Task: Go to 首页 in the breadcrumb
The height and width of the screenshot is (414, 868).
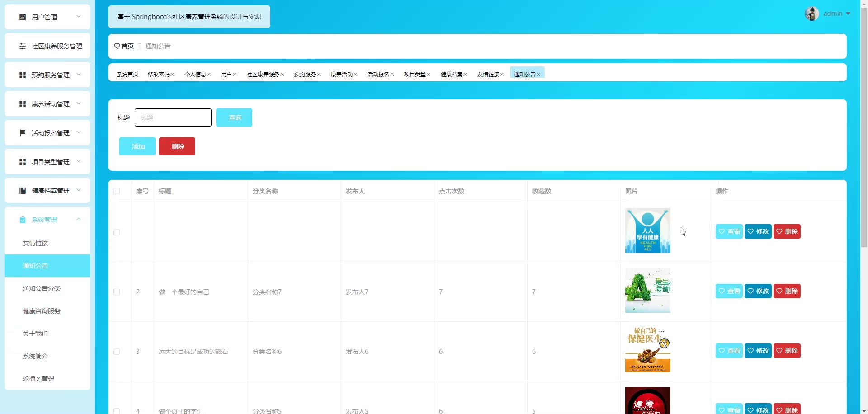Action: click(127, 46)
